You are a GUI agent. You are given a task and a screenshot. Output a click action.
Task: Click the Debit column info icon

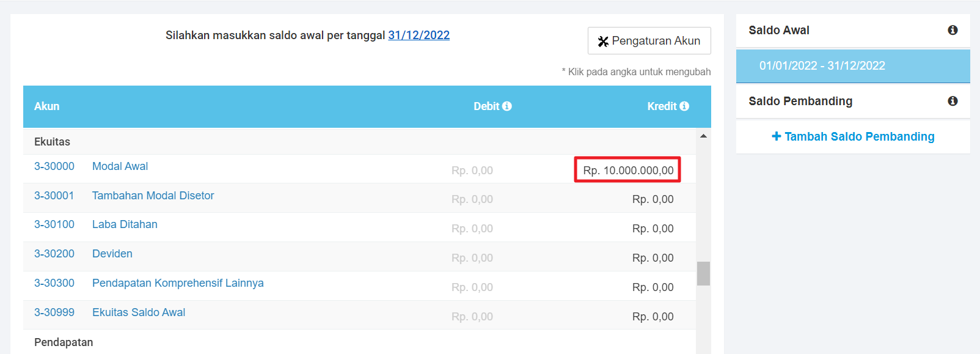[x=507, y=106]
